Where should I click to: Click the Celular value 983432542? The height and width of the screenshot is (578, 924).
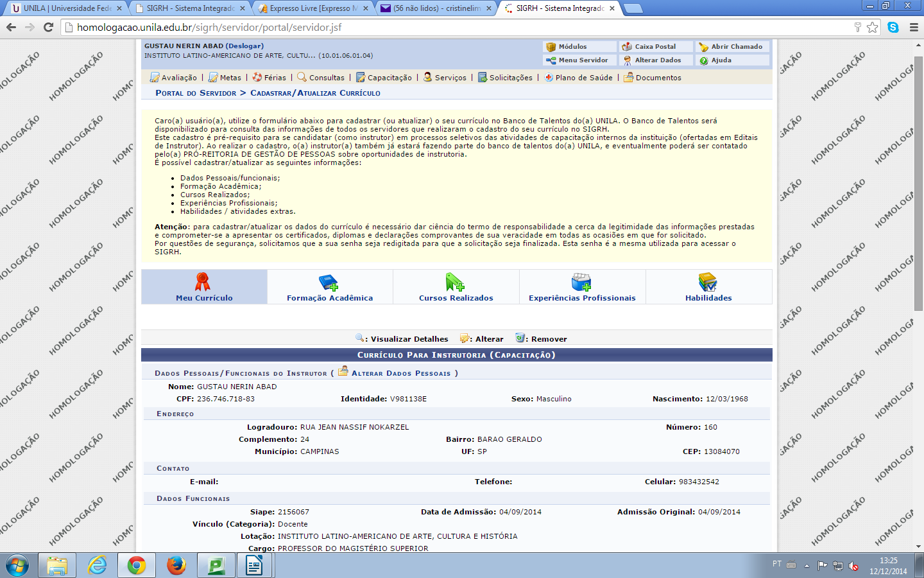[x=699, y=482]
